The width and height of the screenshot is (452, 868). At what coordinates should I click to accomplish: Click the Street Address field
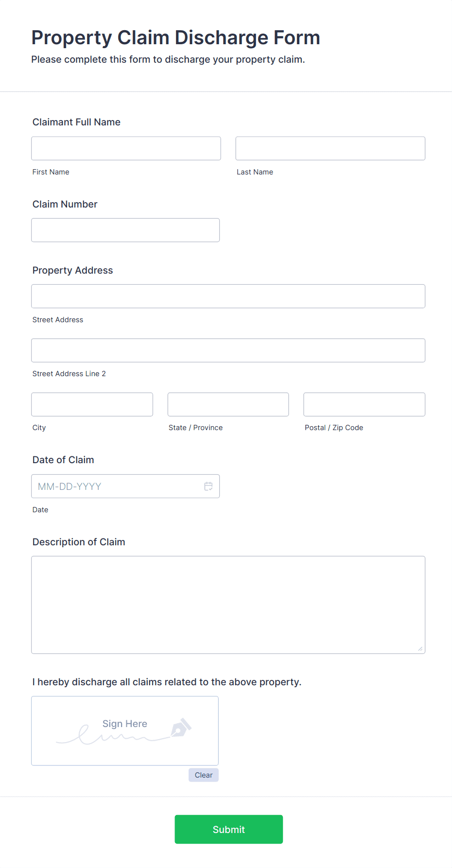(228, 295)
